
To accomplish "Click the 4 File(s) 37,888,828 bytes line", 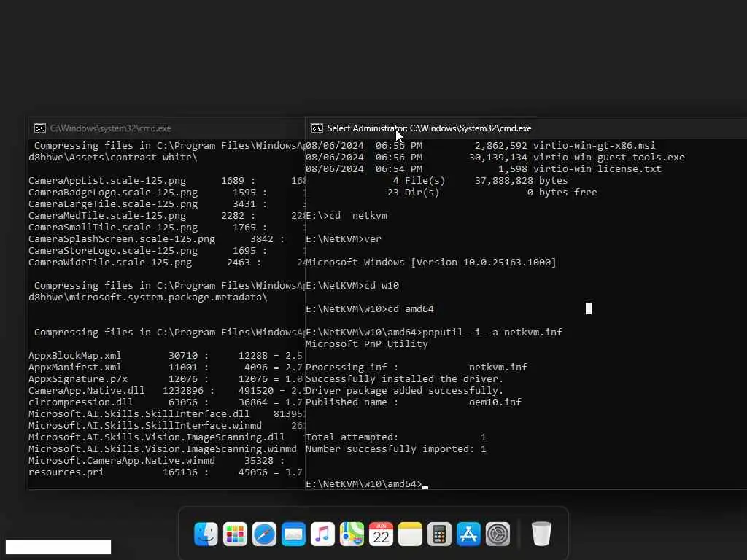I will click(480, 181).
